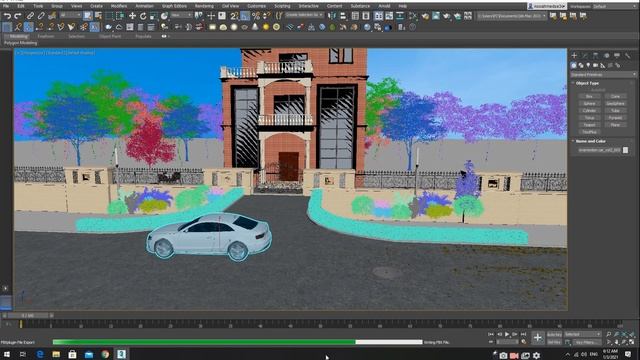This screenshot has width=640, height=360.
Task: Activate the Select and Scale tool
Action: (x=153, y=16)
